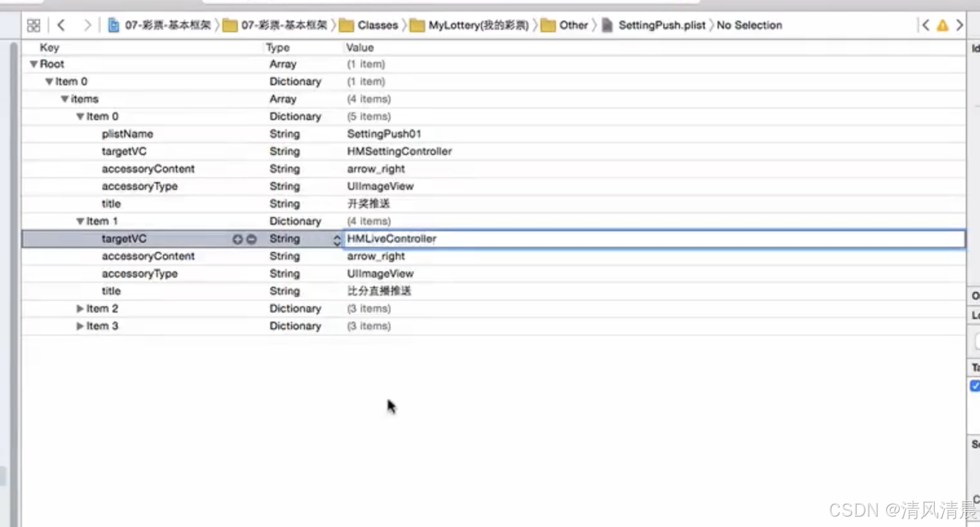Screen dimensions: 980x527
Task: Open the Other breadcrumb item
Action: coord(573,25)
